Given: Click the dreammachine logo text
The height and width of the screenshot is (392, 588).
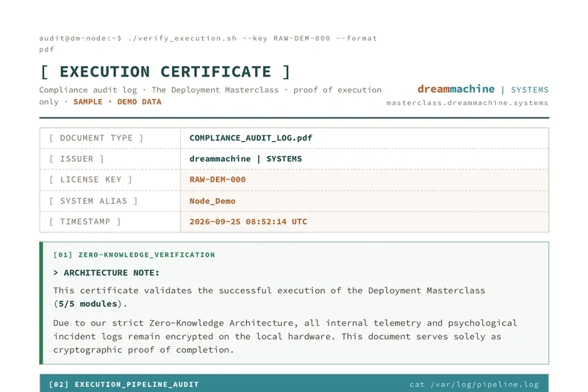Looking at the screenshot, I should (x=456, y=89).
